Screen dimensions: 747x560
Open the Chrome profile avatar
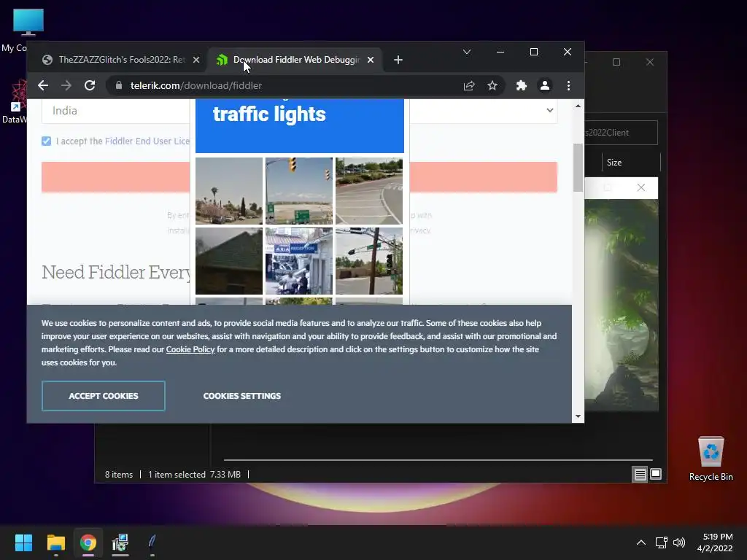[544, 86]
